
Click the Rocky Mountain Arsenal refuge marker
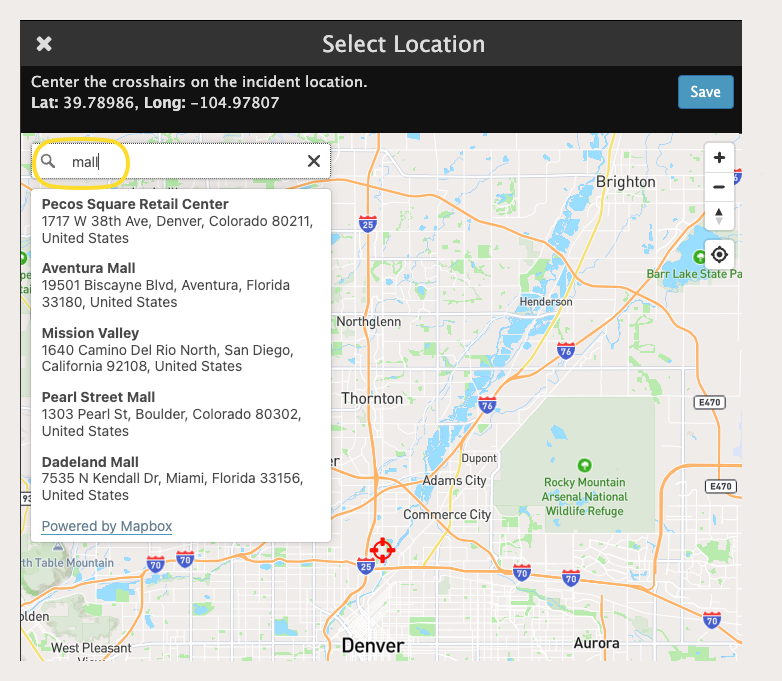(585, 465)
